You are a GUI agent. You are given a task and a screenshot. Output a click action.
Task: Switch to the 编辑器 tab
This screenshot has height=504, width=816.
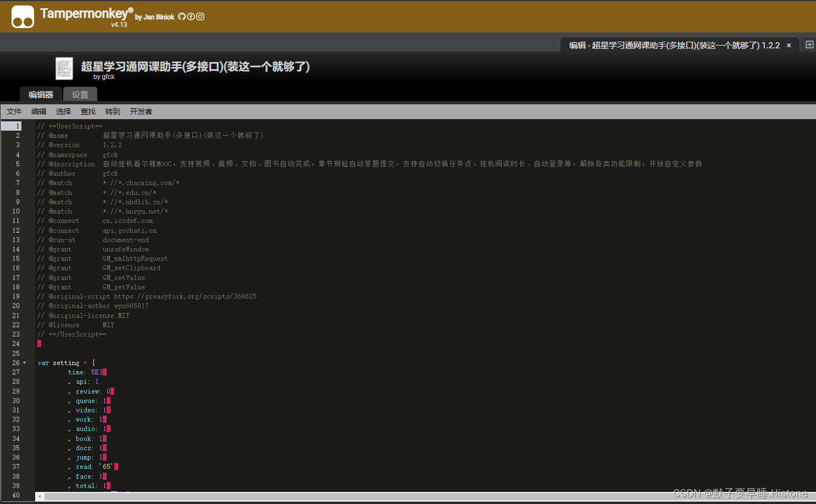pyautogui.click(x=41, y=94)
